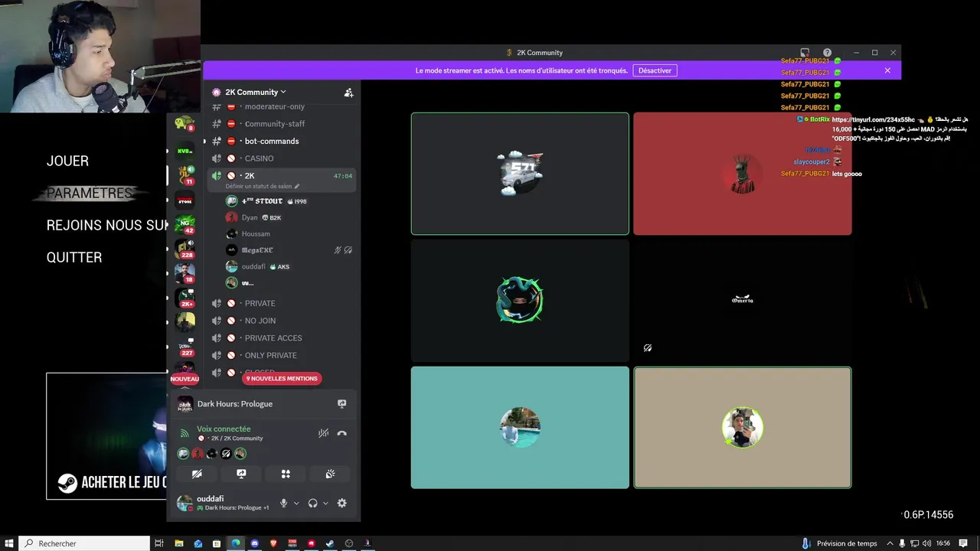Click JOUER in the game menu

tap(67, 161)
